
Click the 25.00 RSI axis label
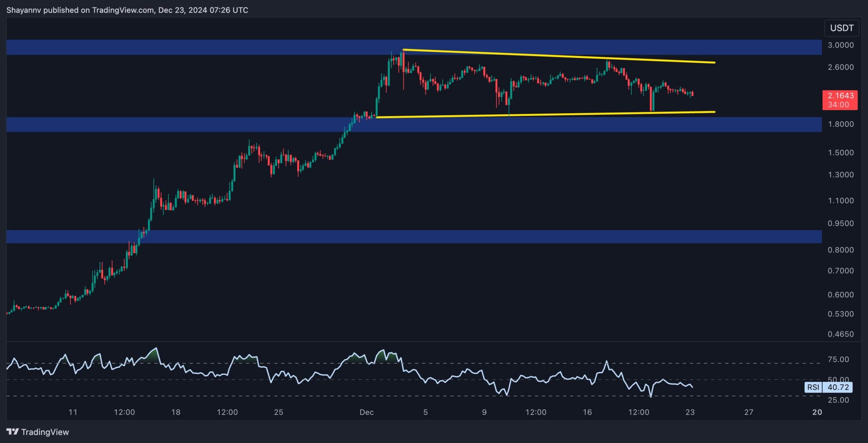pos(838,400)
